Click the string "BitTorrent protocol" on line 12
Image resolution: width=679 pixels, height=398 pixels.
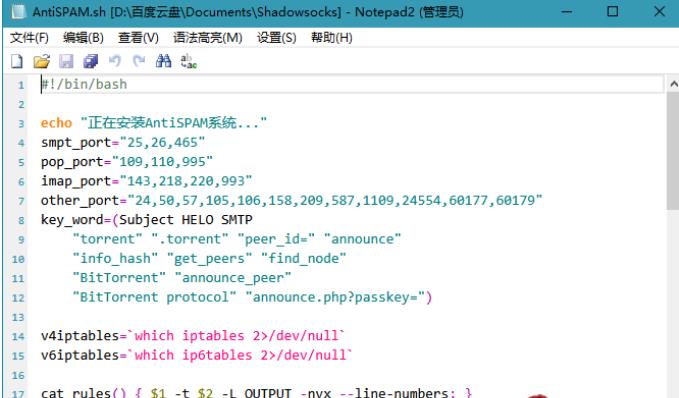coord(155,297)
